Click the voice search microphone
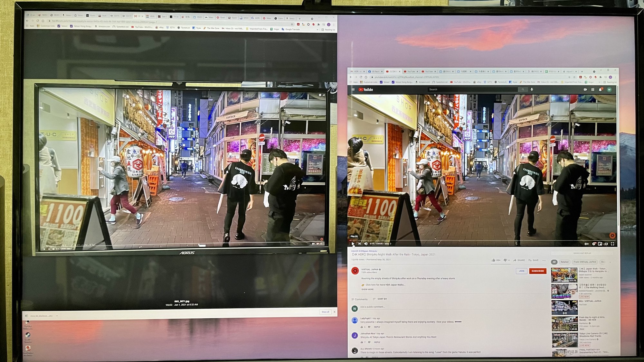The width and height of the screenshot is (644, 362). [x=532, y=89]
